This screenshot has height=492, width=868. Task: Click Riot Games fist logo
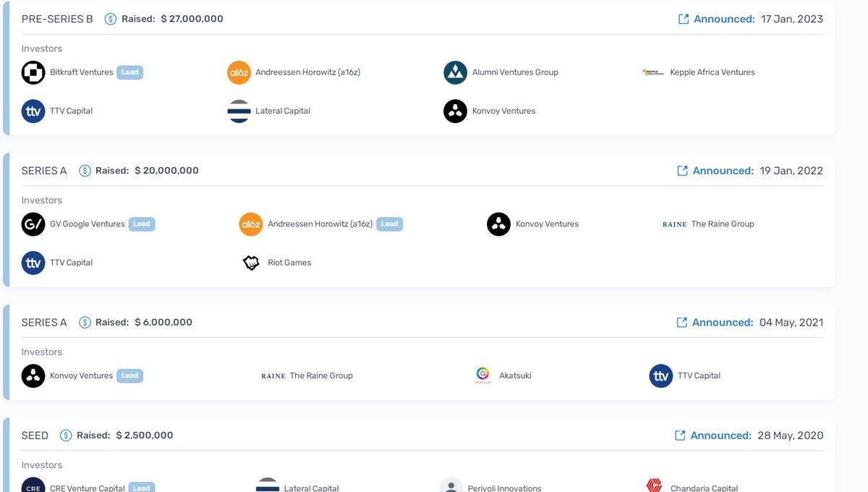click(x=251, y=263)
